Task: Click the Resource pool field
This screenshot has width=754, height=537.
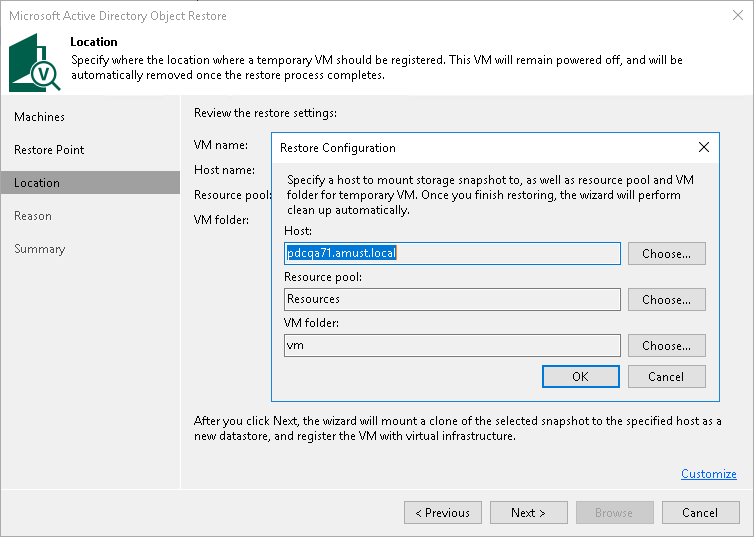Action: point(452,299)
